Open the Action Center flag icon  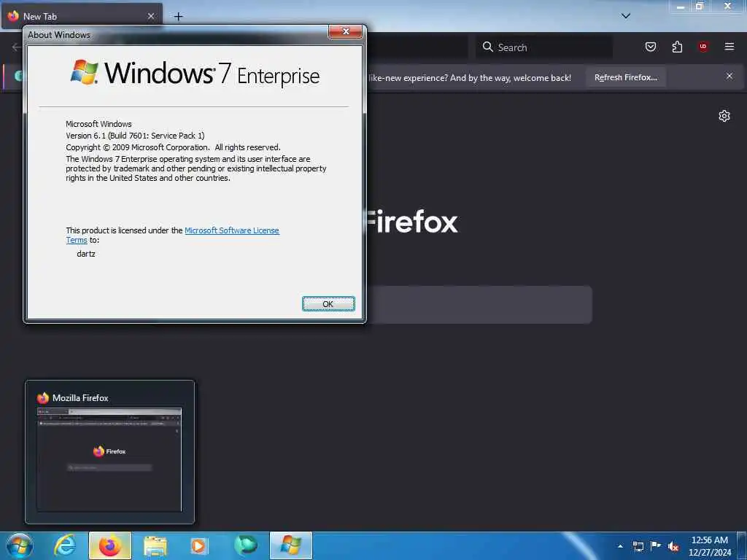(x=656, y=545)
